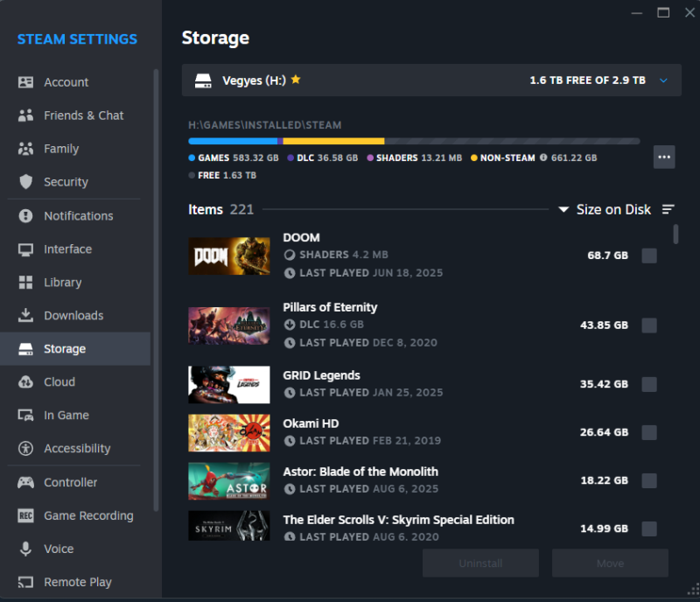Open the Size on Disk sort dropdown
Viewport: 700px width, 602px height.
pos(605,209)
